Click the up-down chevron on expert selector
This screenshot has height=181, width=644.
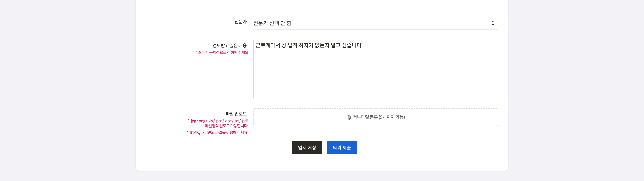[493, 23]
